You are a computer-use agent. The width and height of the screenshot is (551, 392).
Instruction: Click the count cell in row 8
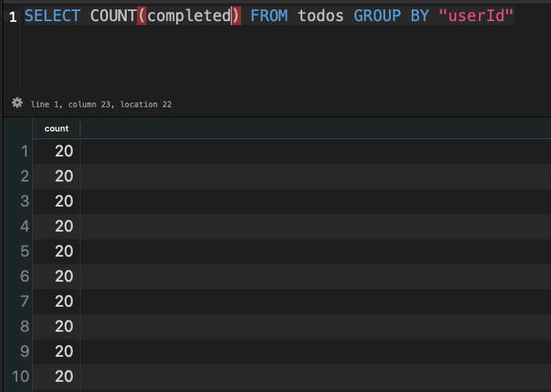coord(63,326)
